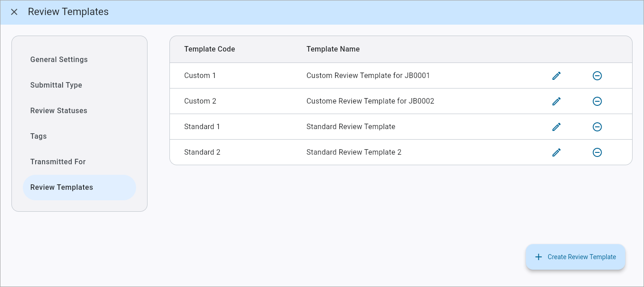
Task: Select the Tags settings section
Action: [x=38, y=136]
